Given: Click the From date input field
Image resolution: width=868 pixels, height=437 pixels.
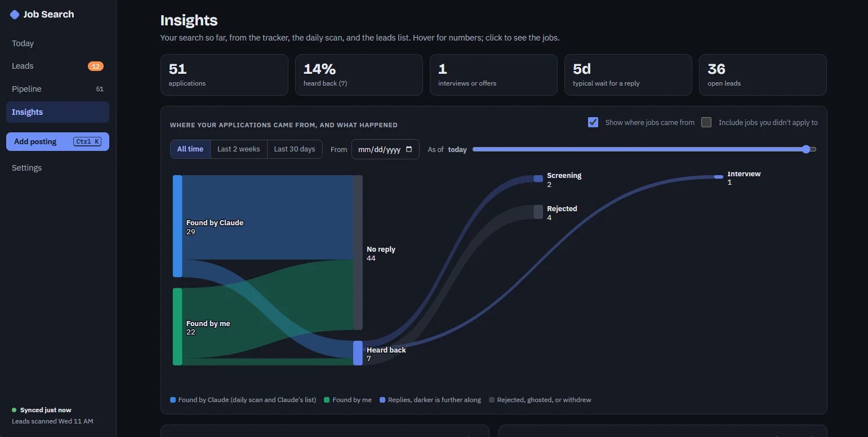Looking at the screenshot, I should tap(385, 149).
